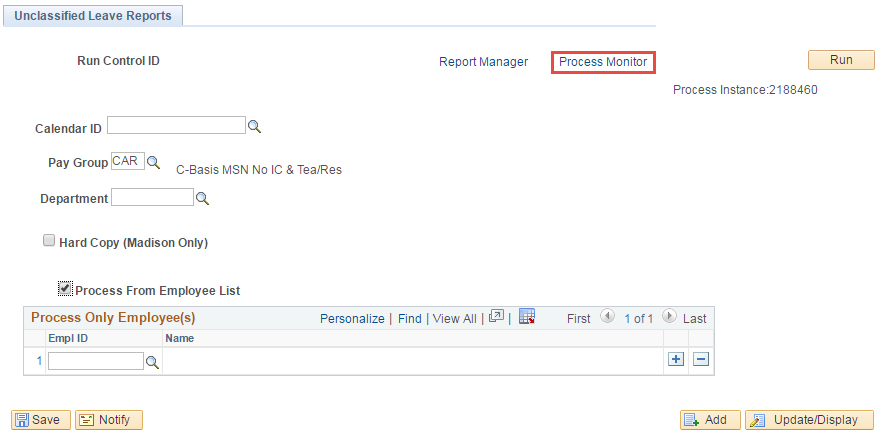Open the Report Manager link
The image size is (887, 440).
pyautogui.click(x=484, y=62)
